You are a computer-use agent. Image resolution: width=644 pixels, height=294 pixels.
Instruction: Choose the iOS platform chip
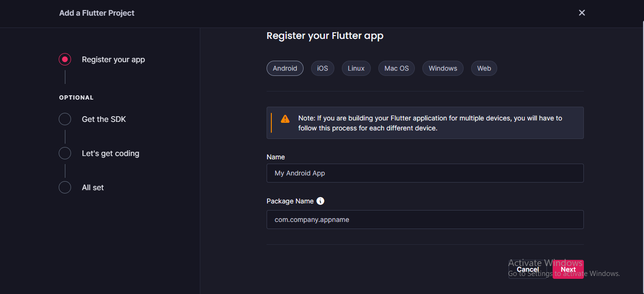[x=322, y=68]
